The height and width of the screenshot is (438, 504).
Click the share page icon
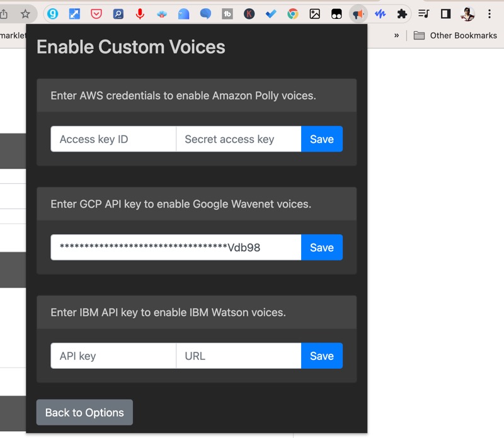point(4,14)
